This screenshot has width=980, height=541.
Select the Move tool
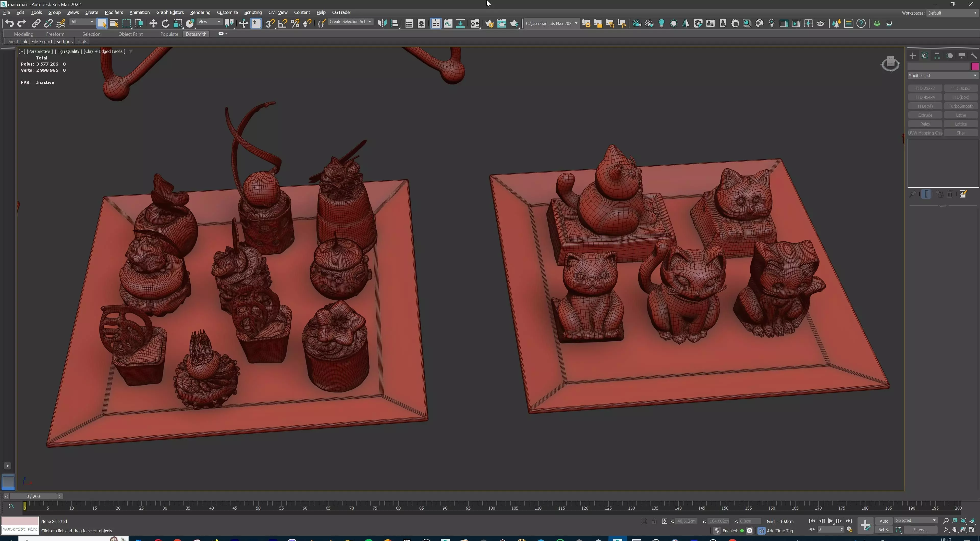pos(153,23)
